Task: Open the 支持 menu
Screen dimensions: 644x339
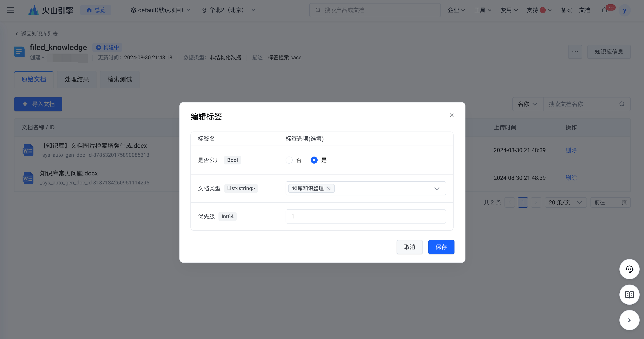Action: 539,10
